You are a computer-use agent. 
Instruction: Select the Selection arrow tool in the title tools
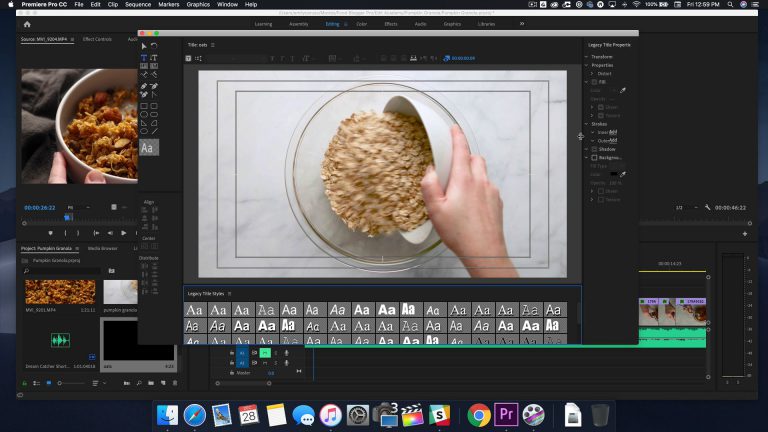pos(144,46)
